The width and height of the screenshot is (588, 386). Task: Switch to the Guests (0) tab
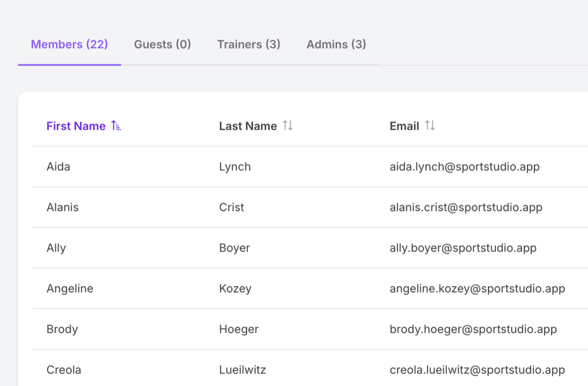162,44
